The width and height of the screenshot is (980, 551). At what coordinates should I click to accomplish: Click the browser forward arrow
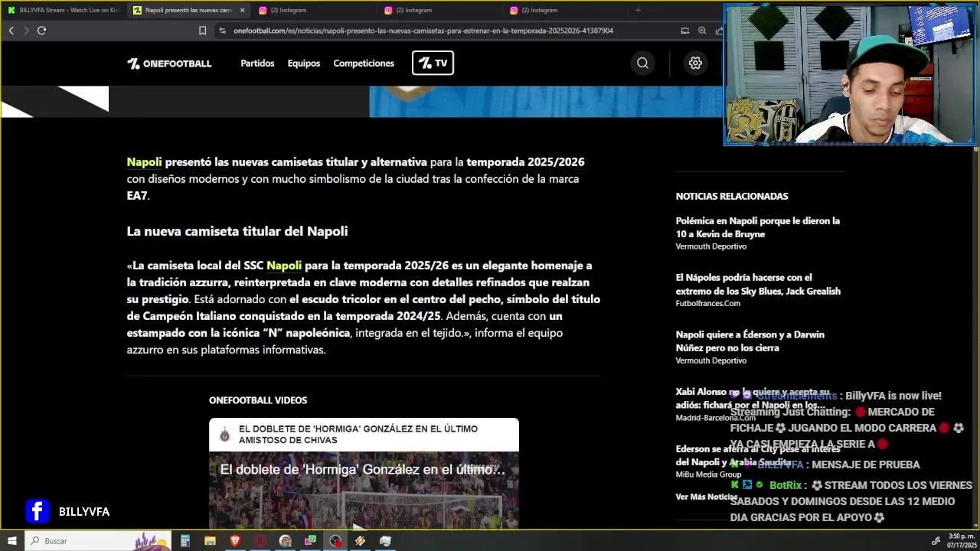click(x=25, y=31)
